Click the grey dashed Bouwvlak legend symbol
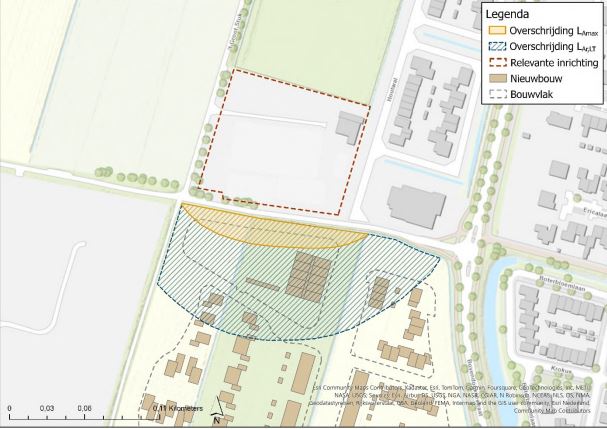Image resolution: width=607 pixels, height=429 pixels. (x=497, y=94)
